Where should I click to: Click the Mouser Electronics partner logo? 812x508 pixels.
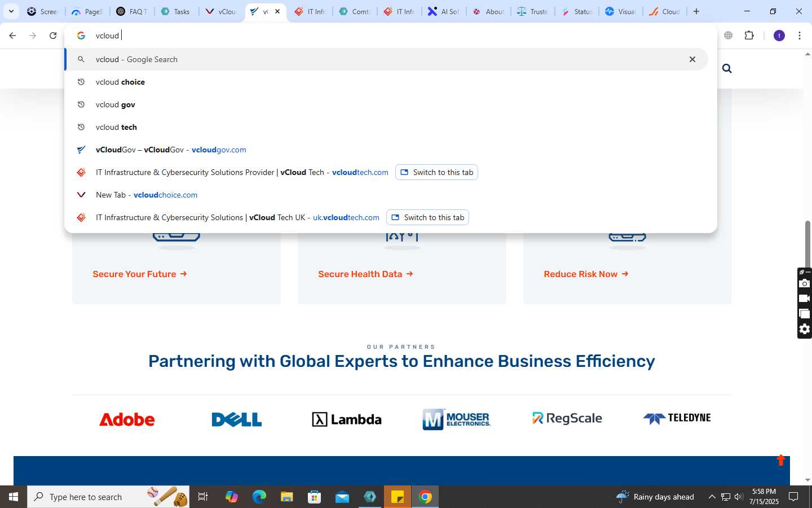(x=456, y=419)
